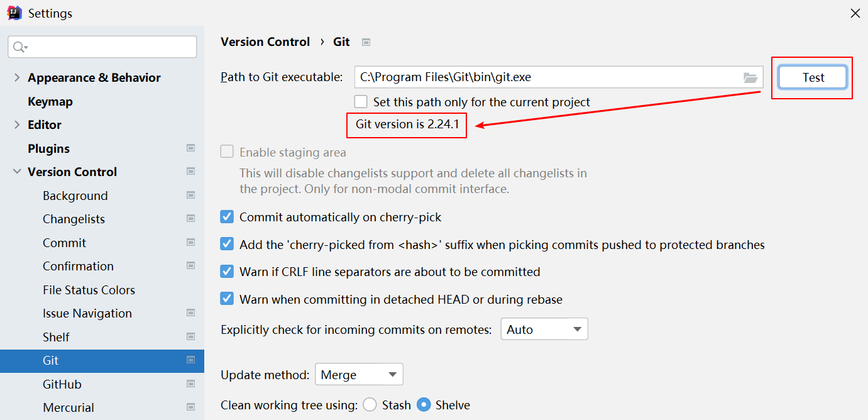This screenshot has height=420, width=868.
Task: Uncheck 'Commit automatically on cherry-pick'
Action: point(227,218)
